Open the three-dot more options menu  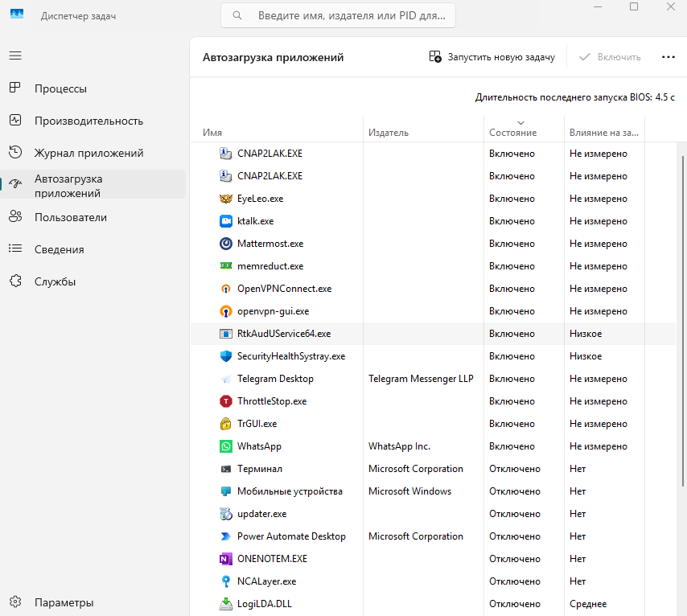(668, 57)
